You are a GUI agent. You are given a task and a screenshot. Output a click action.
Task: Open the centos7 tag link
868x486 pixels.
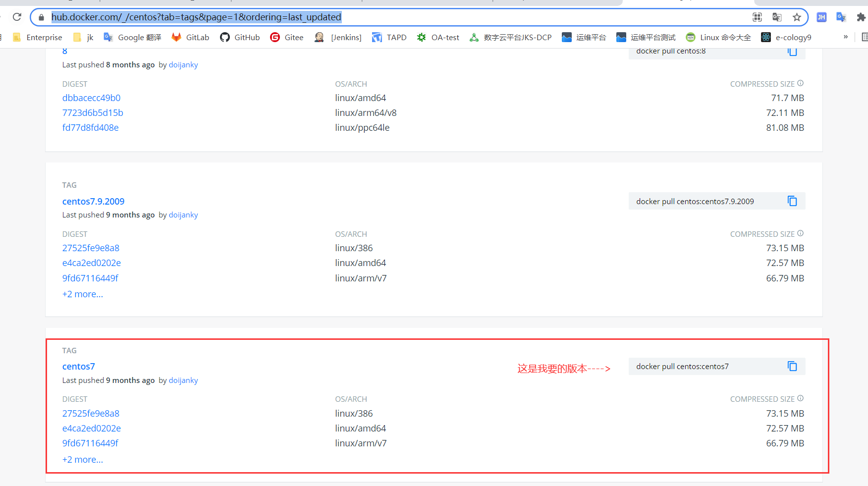78,367
